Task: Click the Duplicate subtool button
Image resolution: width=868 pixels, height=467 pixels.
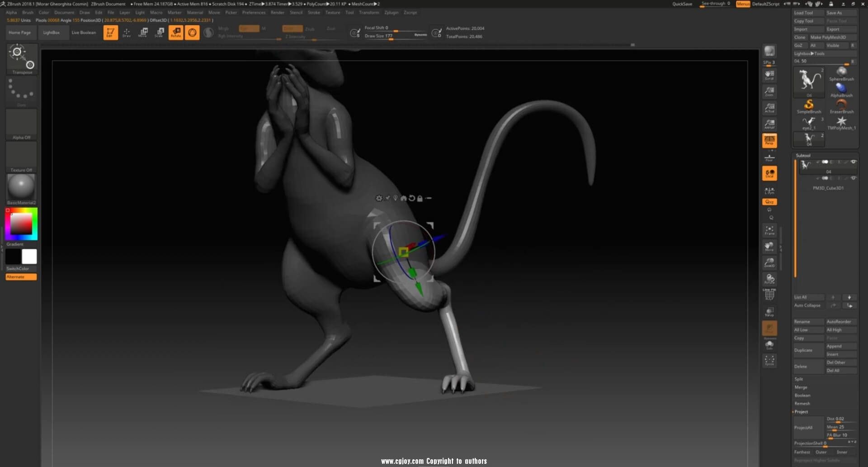Action: point(808,350)
